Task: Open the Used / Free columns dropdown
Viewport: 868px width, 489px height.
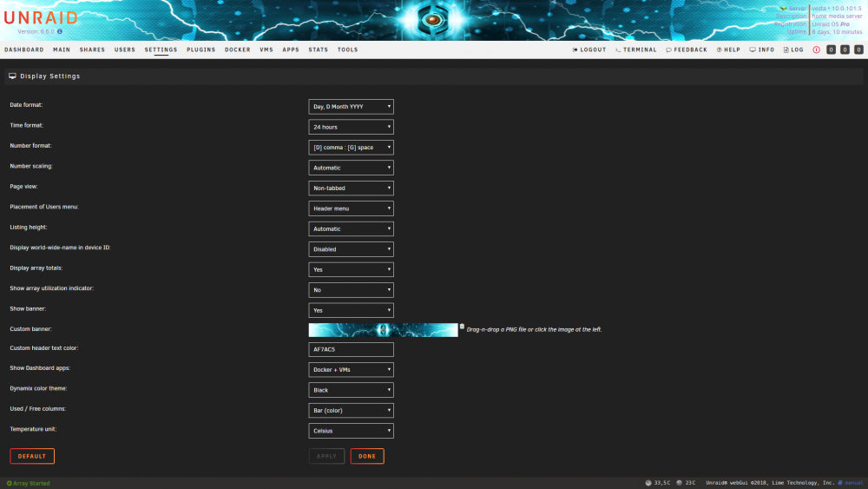Action: click(x=351, y=410)
